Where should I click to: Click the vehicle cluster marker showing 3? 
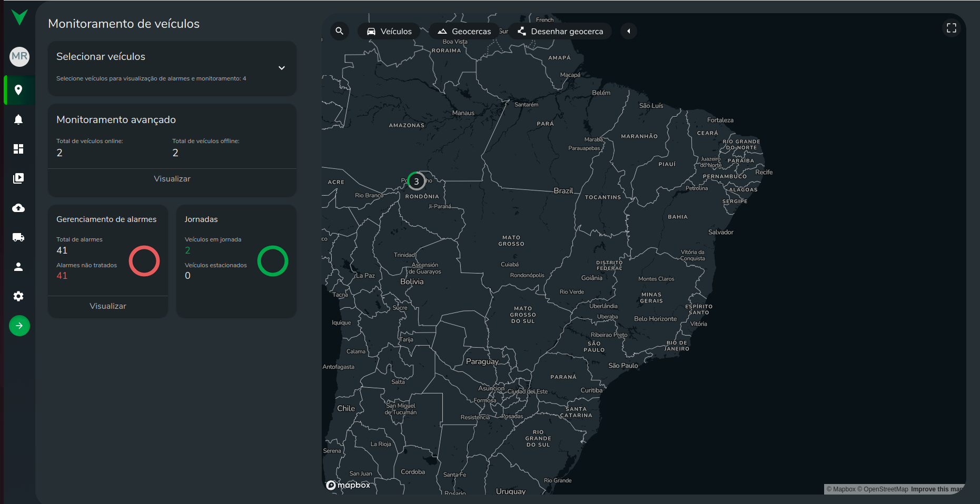417,180
